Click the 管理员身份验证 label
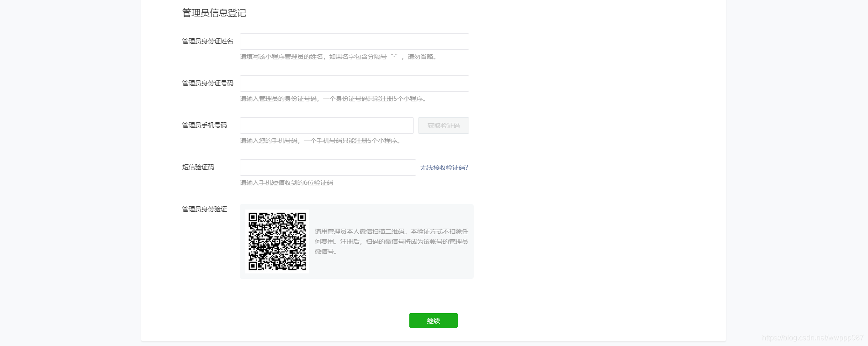Screen dimensions: 868x346 (x=205, y=209)
